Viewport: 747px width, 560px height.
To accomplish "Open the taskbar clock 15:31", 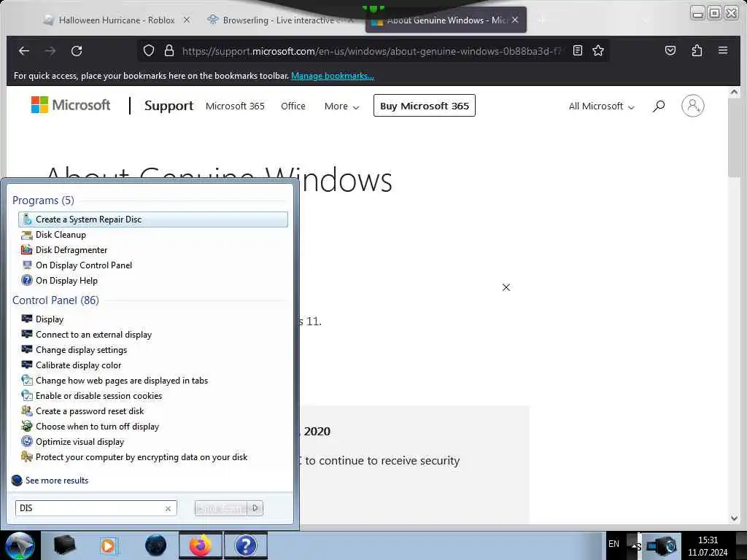I will tap(708, 546).
